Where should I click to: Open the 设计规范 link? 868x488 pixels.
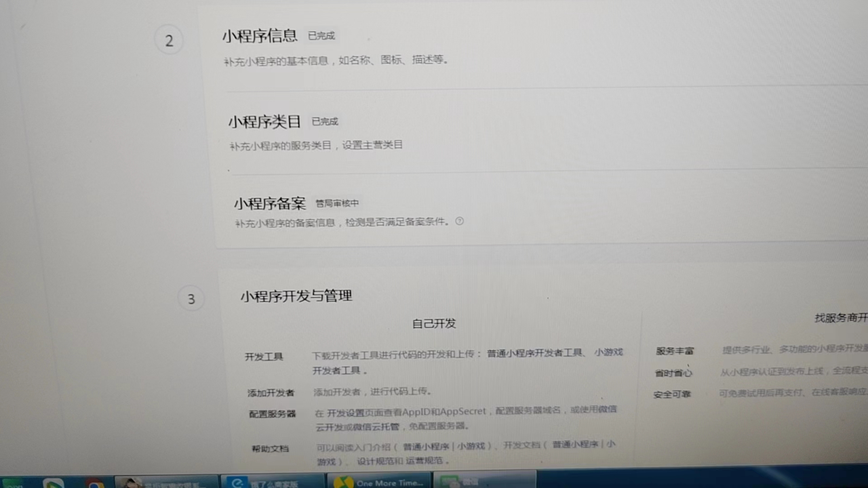pos(376,461)
